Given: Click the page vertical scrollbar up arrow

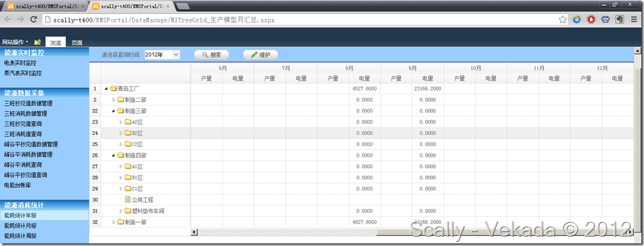Looking at the screenshot, I should tap(637, 51).
